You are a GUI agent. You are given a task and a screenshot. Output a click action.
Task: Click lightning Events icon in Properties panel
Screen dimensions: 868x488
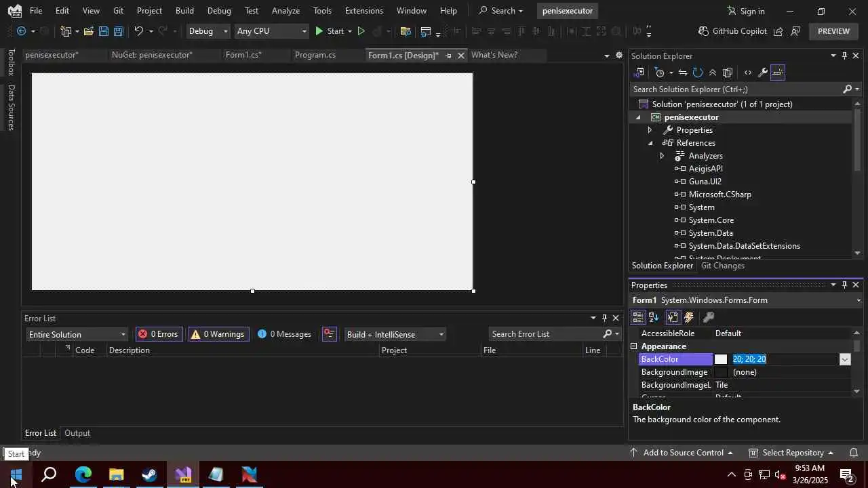pyautogui.click(x=689, y=317)
